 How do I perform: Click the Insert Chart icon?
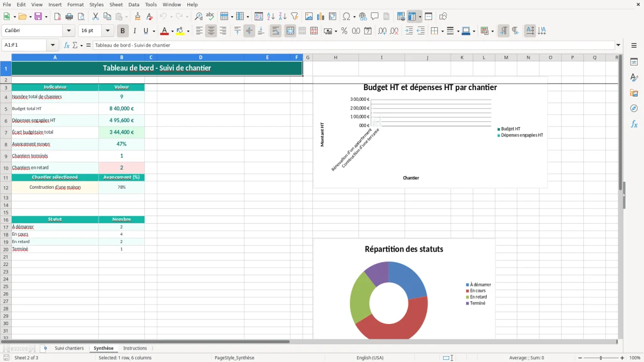point(321,17)
